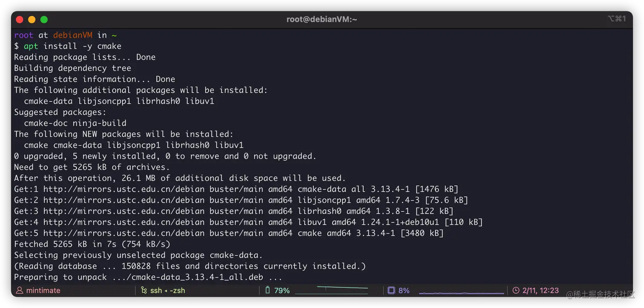The height and width of the screenshot is (308, 644).
Task: Click the 'Suggested packages:' line
Action: 60,112
